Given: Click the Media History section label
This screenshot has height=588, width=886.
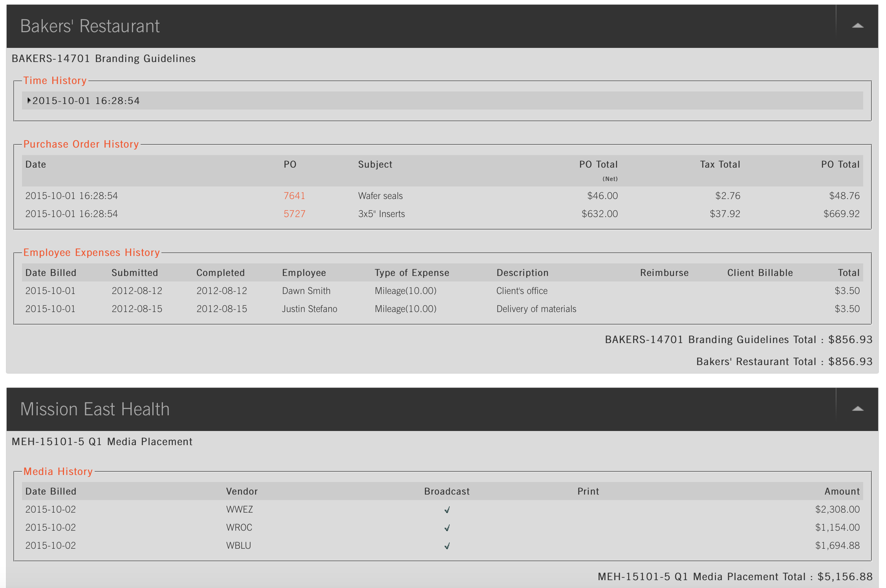Looking at the screenshot, I should tap(58, 471).
